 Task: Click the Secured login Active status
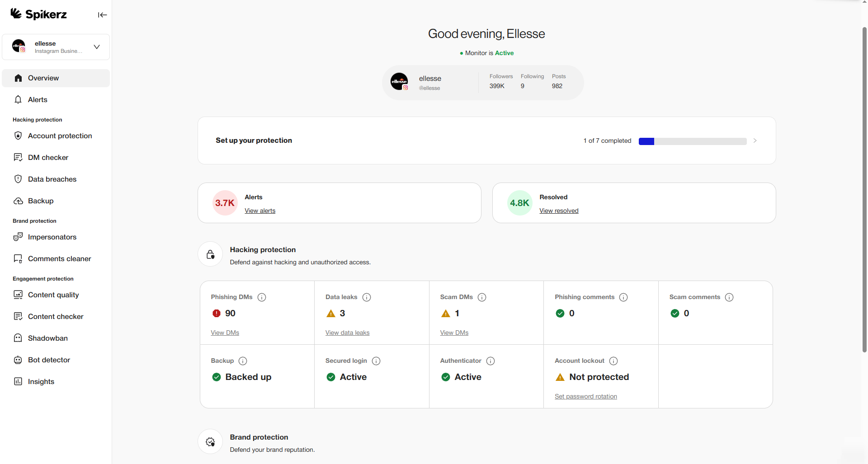point(353,377)
